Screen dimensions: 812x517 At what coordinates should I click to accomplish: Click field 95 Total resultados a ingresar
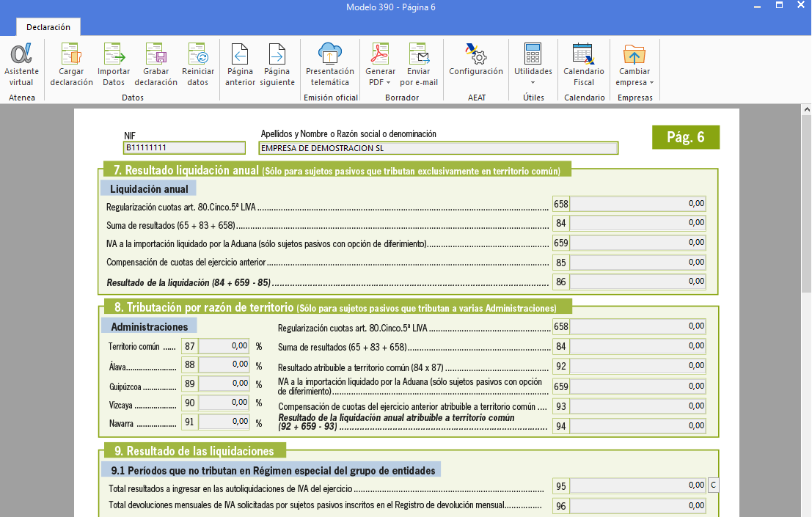637,485
